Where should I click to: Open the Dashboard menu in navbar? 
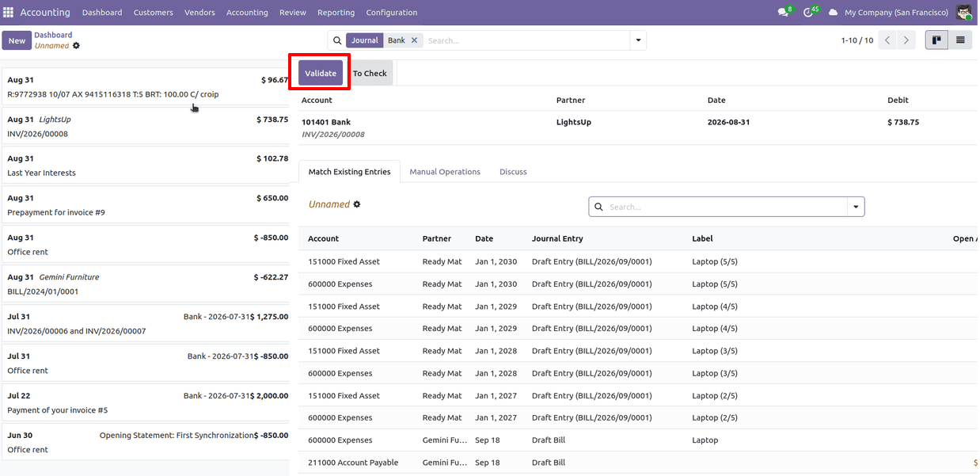pos(102,13)
